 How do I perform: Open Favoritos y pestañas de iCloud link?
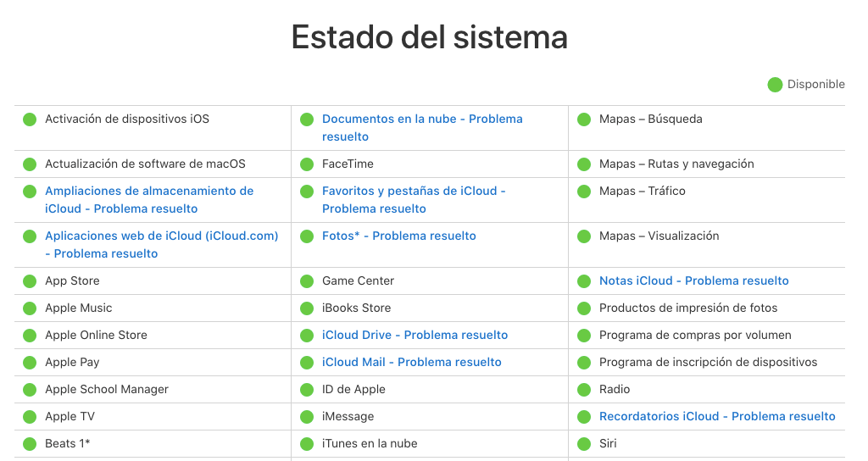pyautogui.click(x=414, y=200)
